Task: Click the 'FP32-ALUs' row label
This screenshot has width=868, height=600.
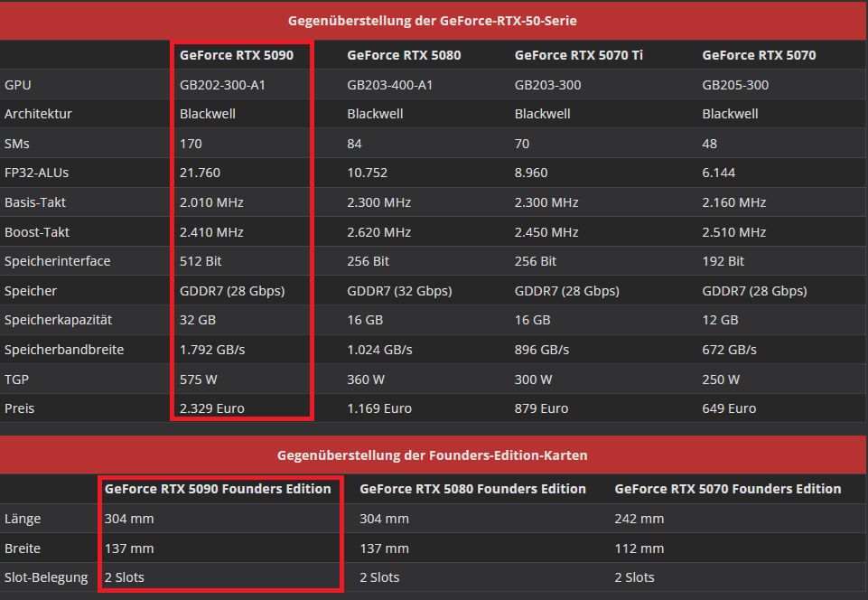Action: click(x=36, y=173)
